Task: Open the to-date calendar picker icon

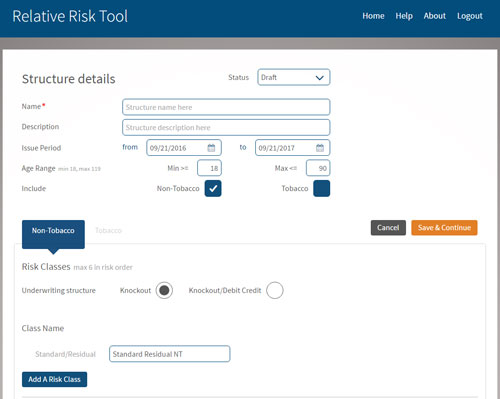Action: tap(320, 148)
